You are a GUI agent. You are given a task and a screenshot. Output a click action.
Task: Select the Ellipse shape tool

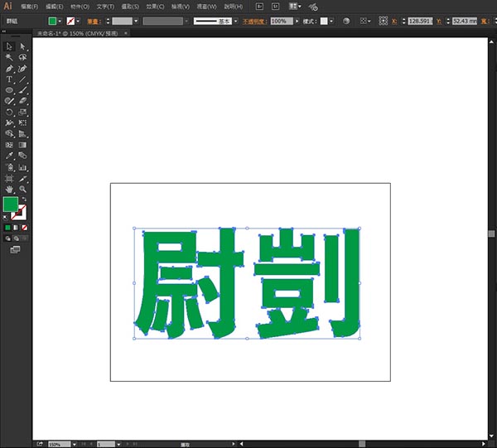[x=9, y=90]
